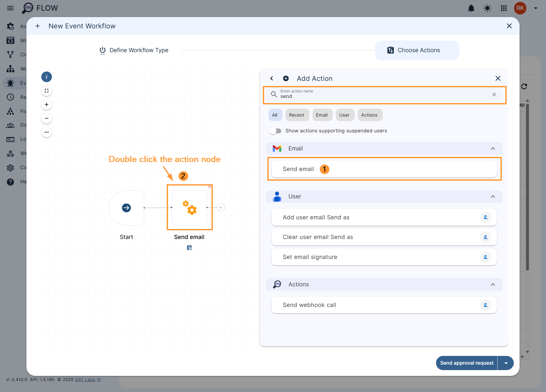Collapse the Email actions section

493,148
